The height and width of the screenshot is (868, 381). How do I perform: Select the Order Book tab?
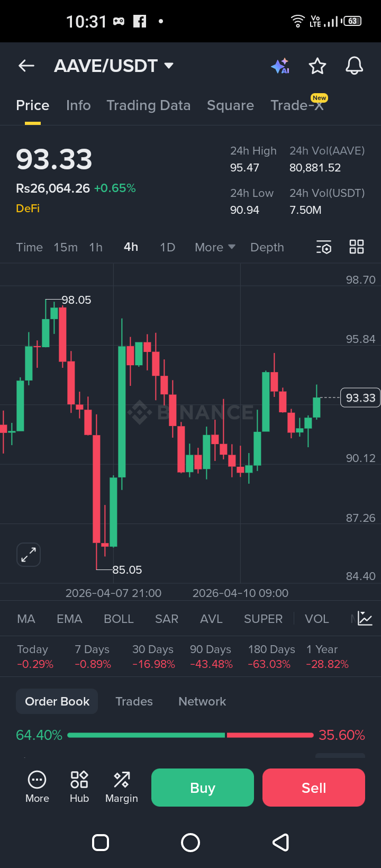tap(57, 701)
